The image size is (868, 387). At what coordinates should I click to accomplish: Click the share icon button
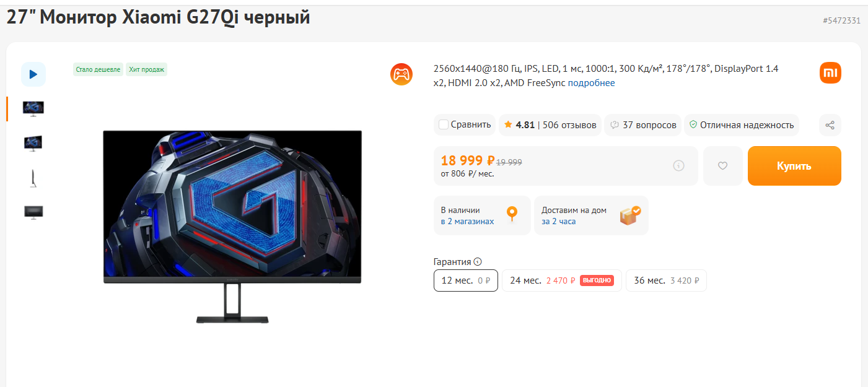pyautogui.click(x=830, y=125)
